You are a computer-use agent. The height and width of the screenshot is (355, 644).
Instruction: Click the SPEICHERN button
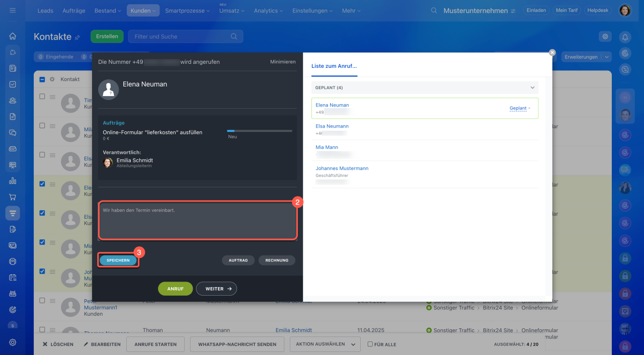[118, 260]
